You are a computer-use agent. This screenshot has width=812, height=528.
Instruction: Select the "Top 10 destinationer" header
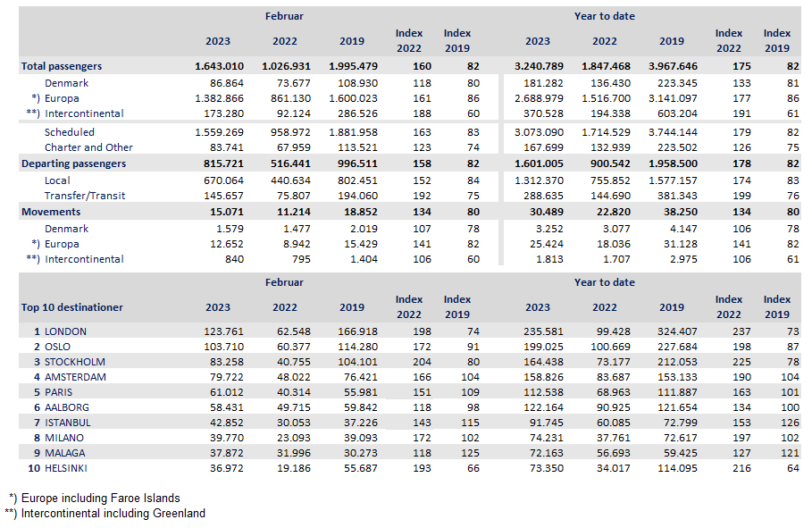72,307
